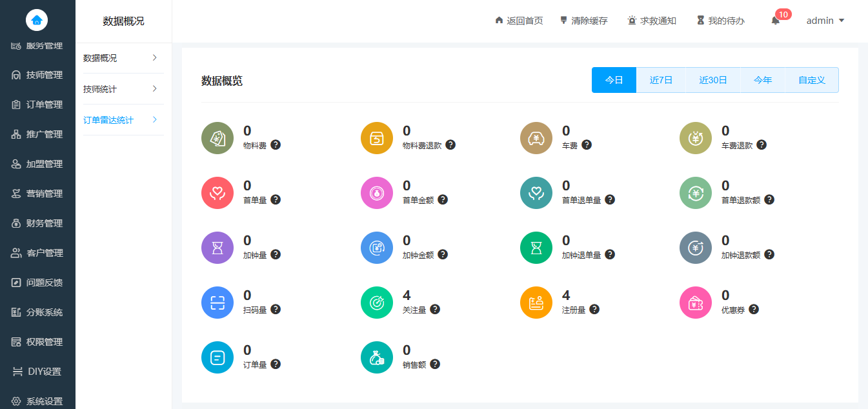This screenshot has width=868, height=409.
Task: Click the help icon next to 销售额
Action: (436, 364)
